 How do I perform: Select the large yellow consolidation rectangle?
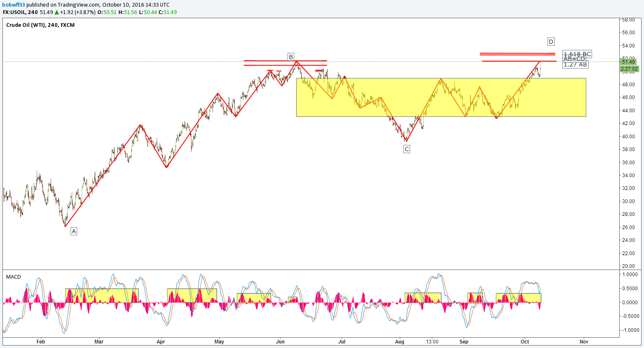pyautogui.click(x=441, y=97)
